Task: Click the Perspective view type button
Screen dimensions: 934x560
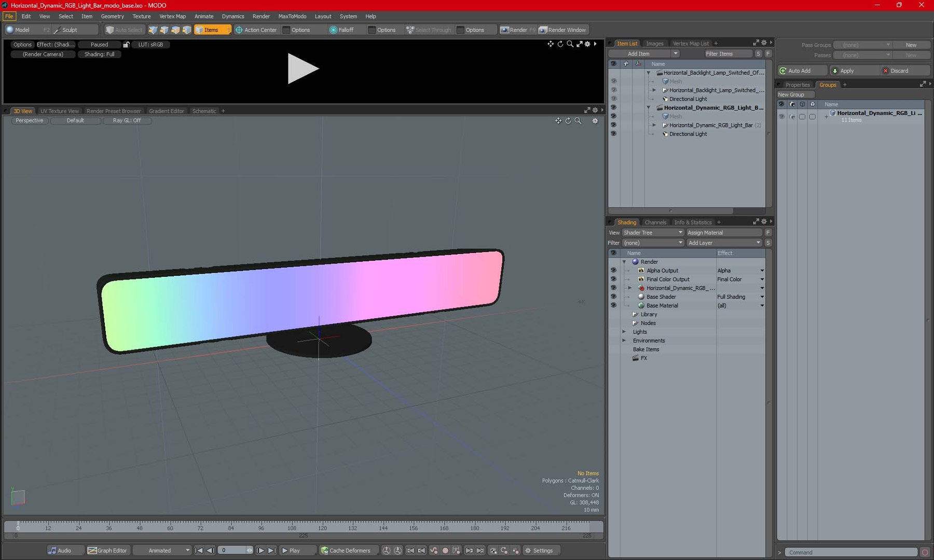Action: 30,120
